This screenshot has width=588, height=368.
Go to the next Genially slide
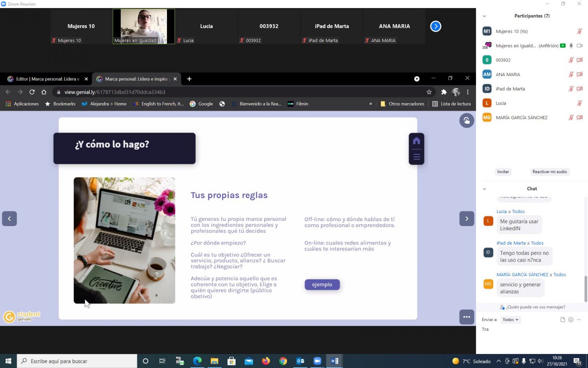(x=466, y=219)
